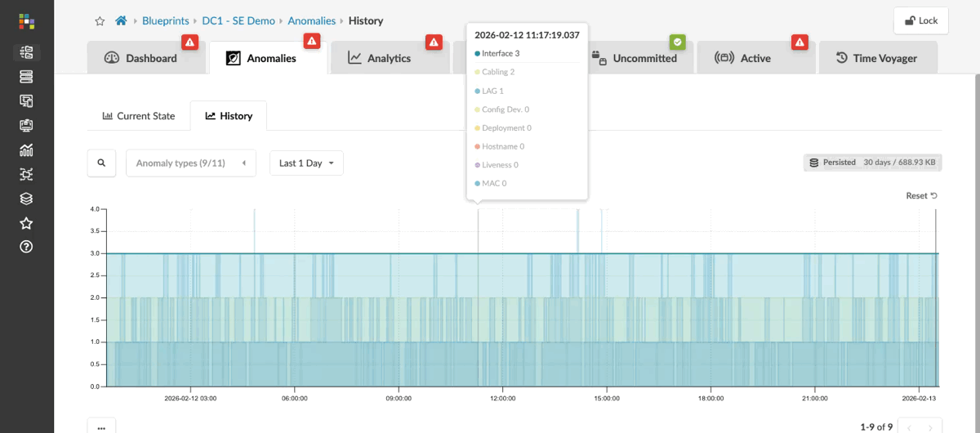Click the sidebar analytics chart icon
The width and height of the screenshot is (980, 433).
point(27,150)
